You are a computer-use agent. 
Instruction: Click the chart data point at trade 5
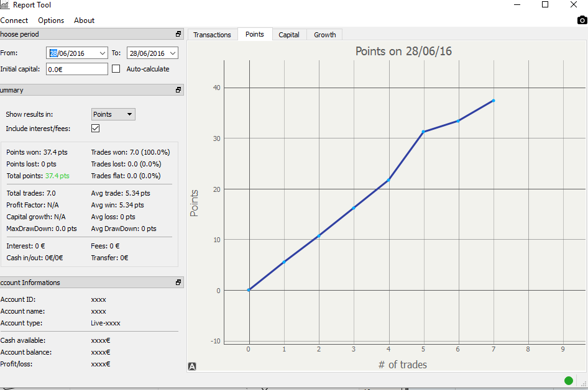[423, 132]
